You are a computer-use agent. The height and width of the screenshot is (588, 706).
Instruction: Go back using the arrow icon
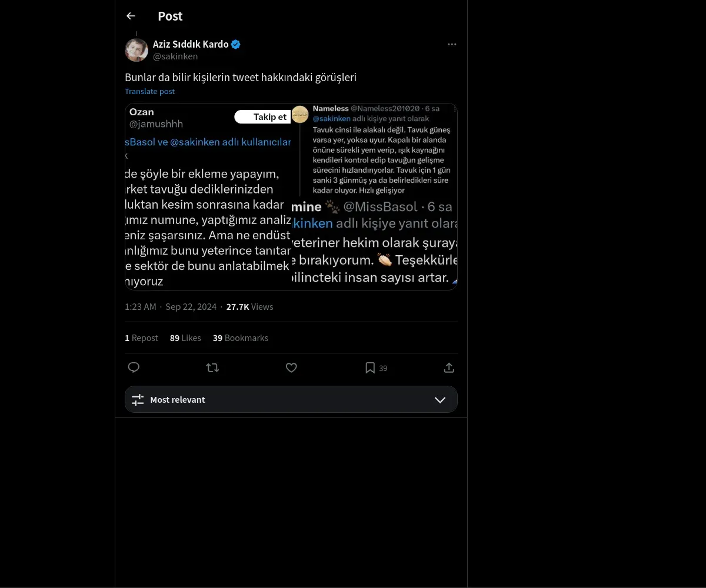coord(131,16)
